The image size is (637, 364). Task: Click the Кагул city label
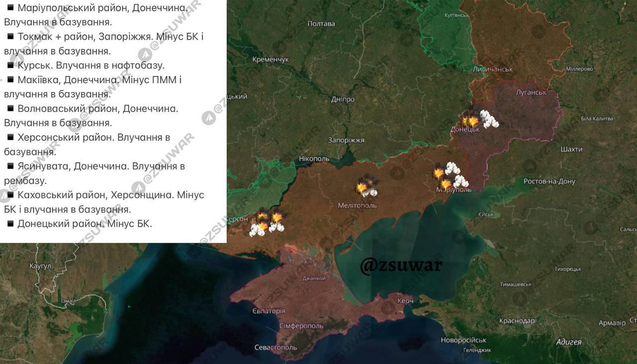coord(40,266)
